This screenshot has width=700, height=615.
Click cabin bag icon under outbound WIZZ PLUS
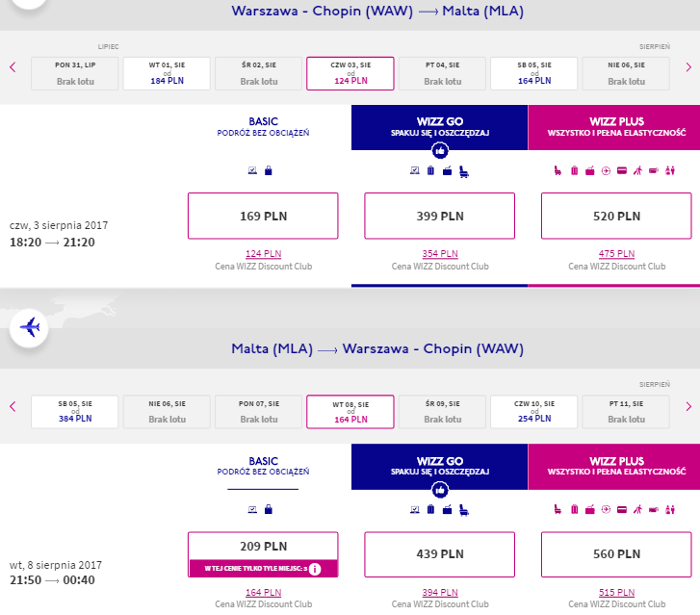tap(589, 170)
